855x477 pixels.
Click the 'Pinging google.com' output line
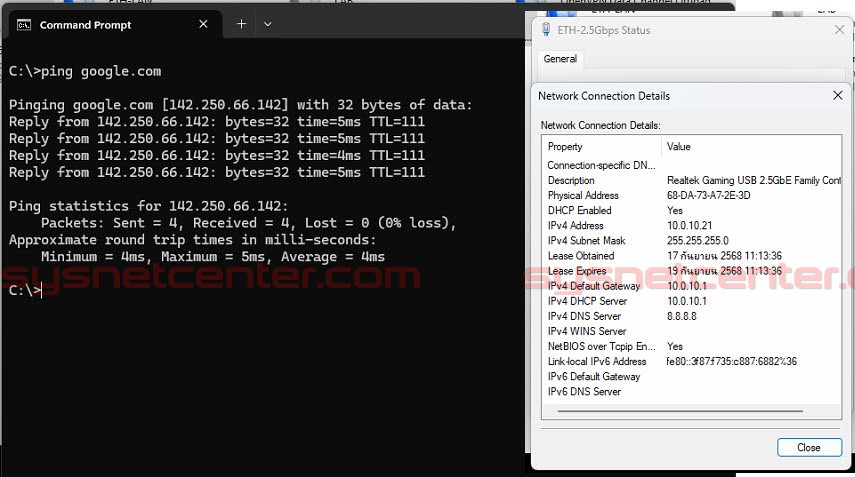pyautogui.click(x=240, y=105)
